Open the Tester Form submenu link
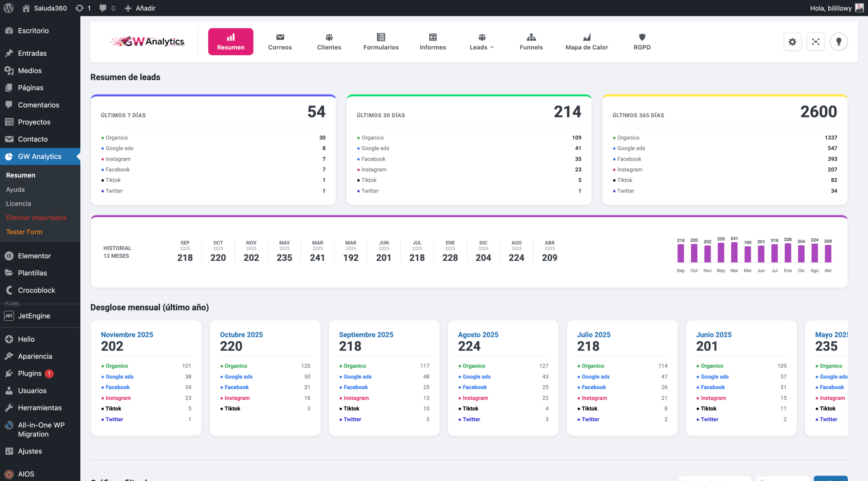This screenshot has height=481, width=868. click(24, 232)
